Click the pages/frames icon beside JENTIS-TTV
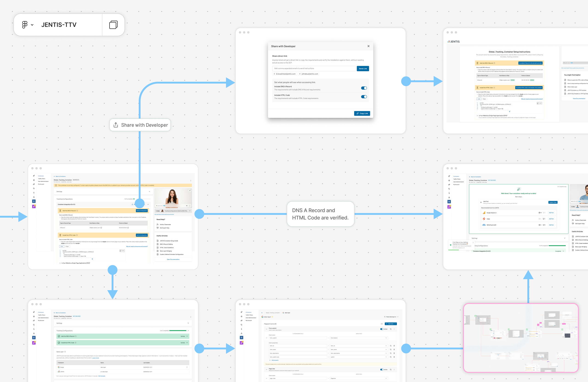This screenshot has height=382, width=588. [113, 25]
